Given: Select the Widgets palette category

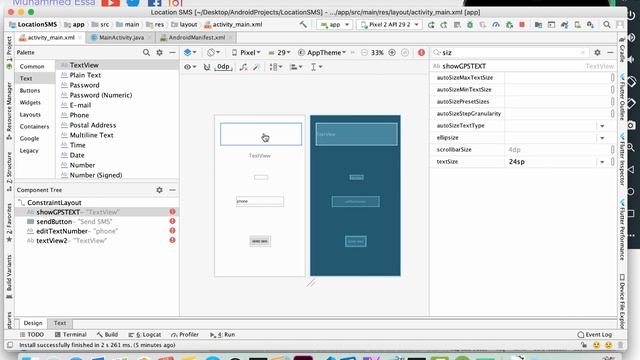Looking at the screenshot, I should (30, 102).
